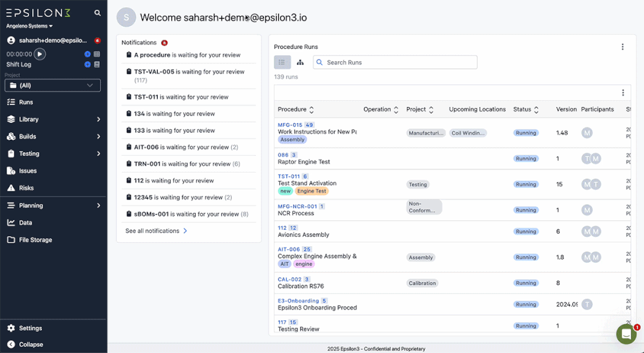Expand the Planning submenu chevron
The width and height of the screenshot is (644, 353).
[x=99, y=205]
